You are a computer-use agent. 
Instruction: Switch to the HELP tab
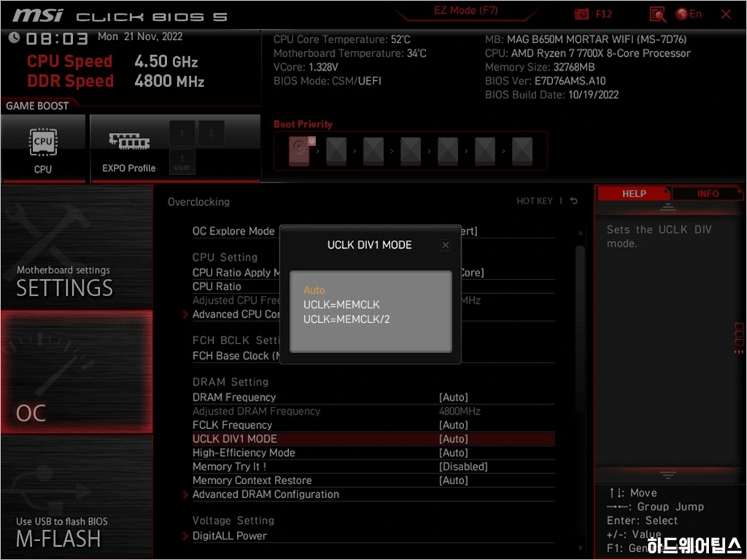point(634,193)
